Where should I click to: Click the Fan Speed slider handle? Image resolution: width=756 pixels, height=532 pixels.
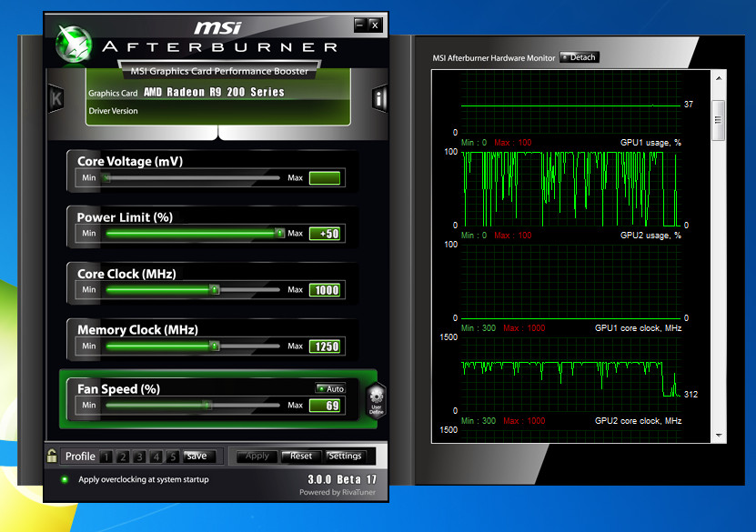(x=207, y=405)
